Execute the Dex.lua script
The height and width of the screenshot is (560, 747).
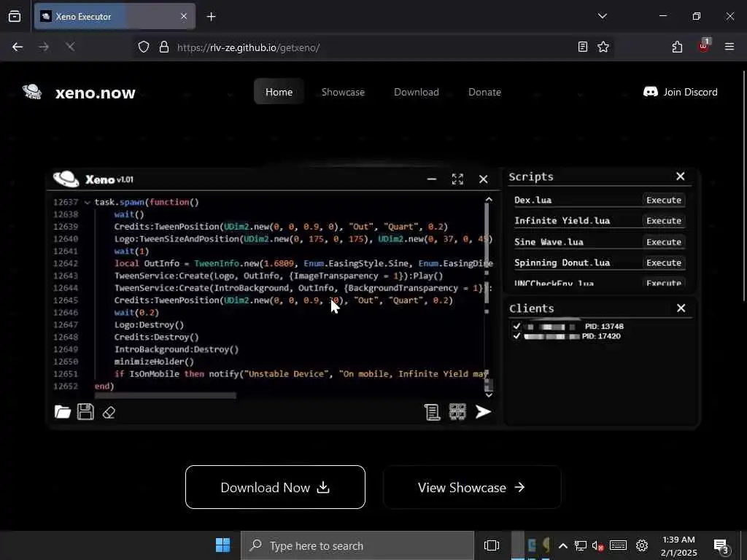click(664, 200)
